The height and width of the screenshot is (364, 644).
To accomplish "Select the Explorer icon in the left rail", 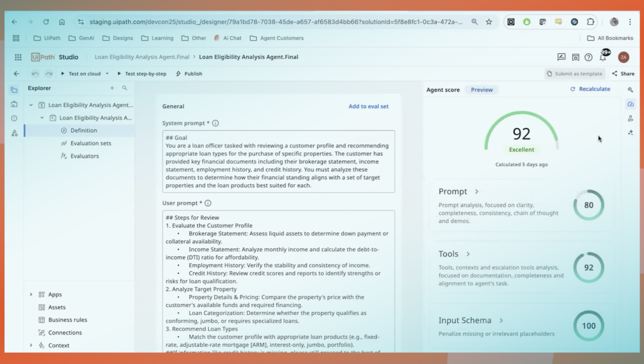I will click(14, 90).
